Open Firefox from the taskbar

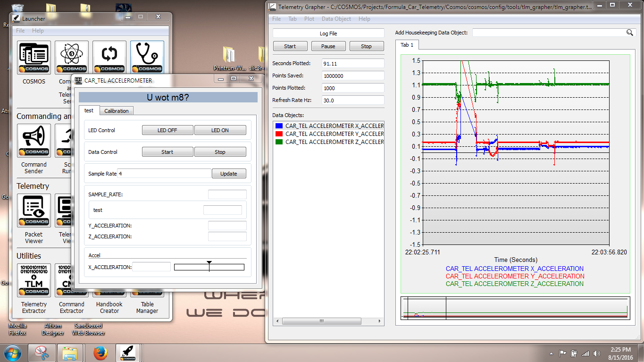coord(100,353)
